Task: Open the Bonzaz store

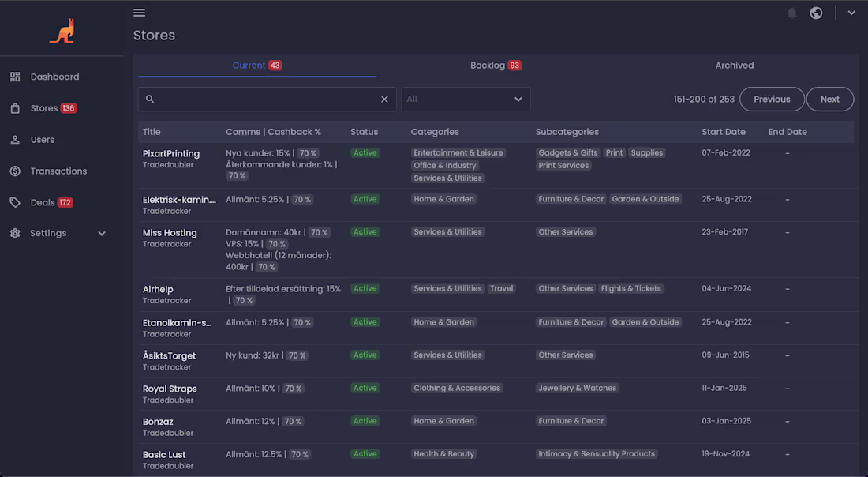Action: 158,422
